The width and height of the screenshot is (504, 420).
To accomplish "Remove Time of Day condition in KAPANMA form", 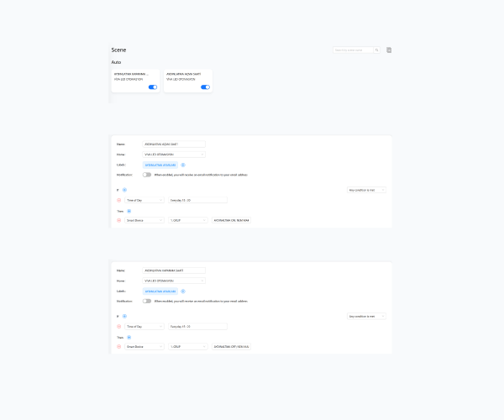I will (x=119, y=327).
